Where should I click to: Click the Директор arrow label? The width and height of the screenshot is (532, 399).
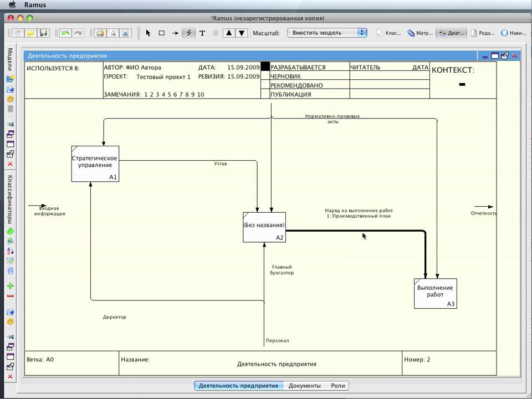pos(115,317)
